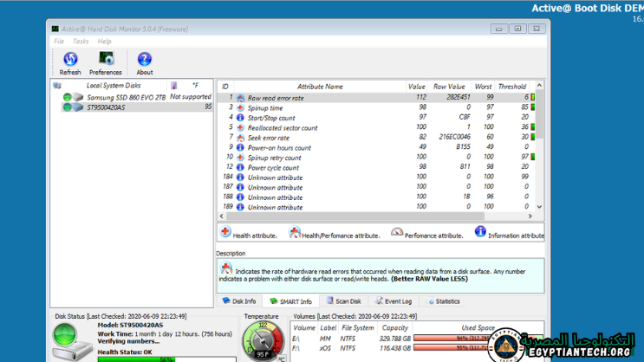
Task: Select the Seek error rate row
Action: tap(376, 138)
